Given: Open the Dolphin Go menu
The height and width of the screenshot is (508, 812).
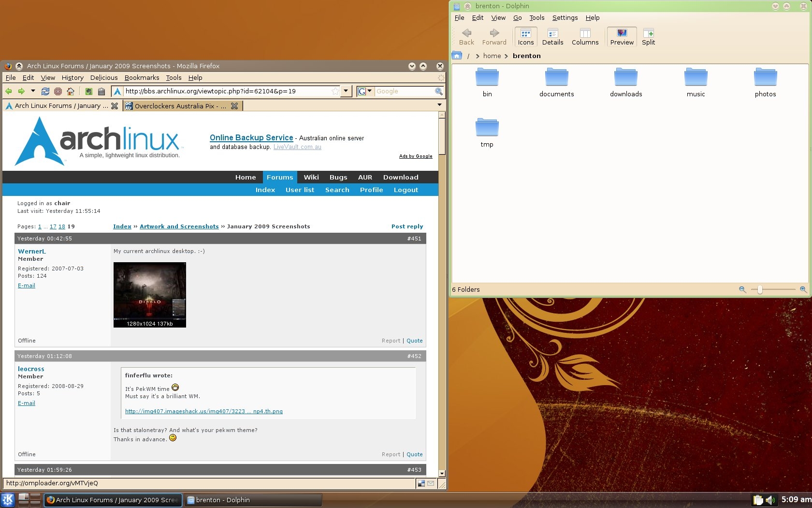Looking at the screenshot, I should click(x=517, y=18).
